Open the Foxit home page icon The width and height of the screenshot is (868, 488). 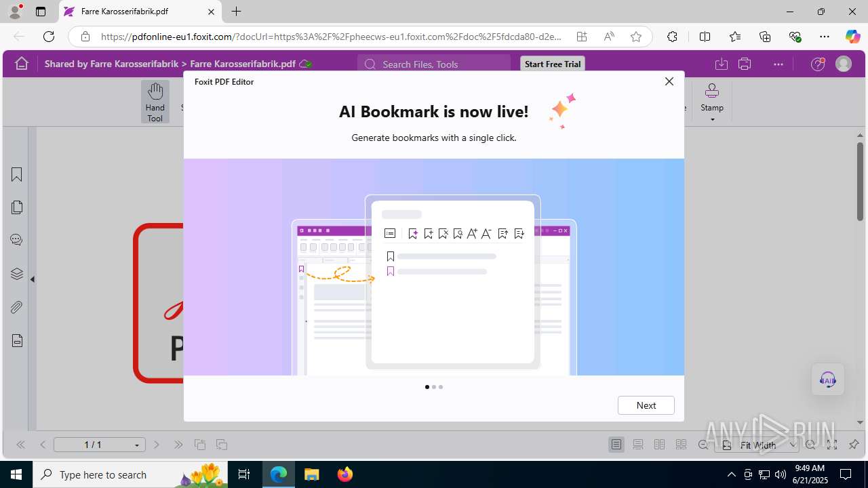(x=22, y=64)
